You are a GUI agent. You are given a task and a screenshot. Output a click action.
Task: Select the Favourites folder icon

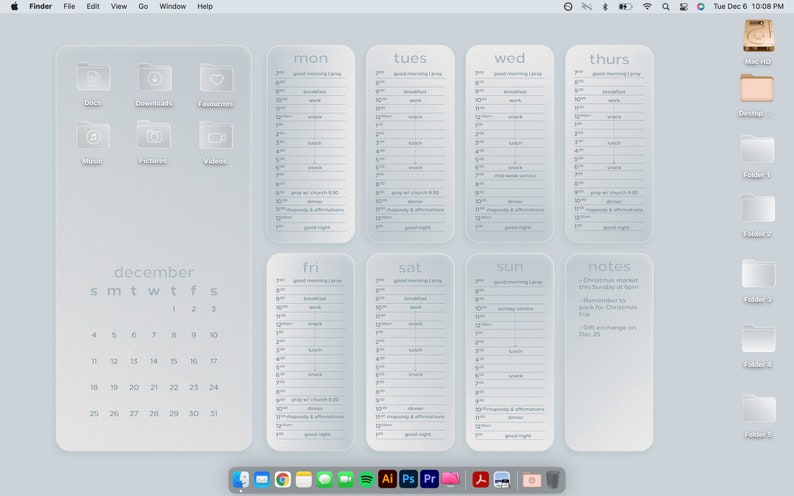(x=216, y=78)
